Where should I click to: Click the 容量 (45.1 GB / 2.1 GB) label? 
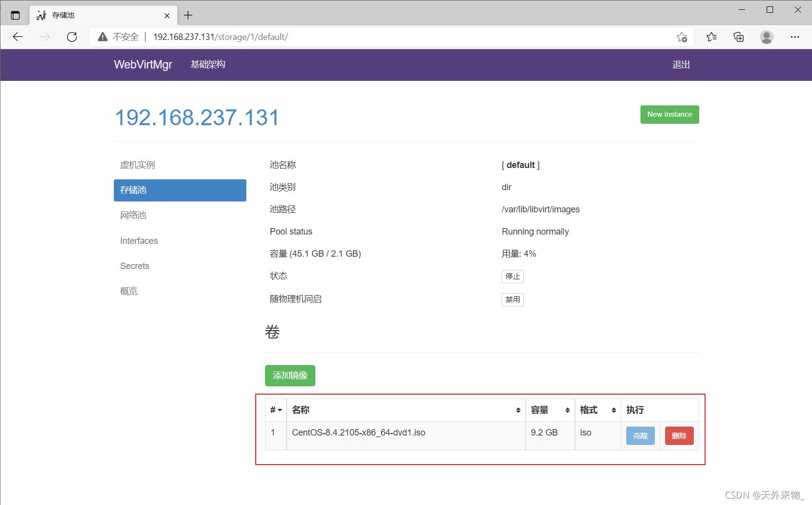315,254
